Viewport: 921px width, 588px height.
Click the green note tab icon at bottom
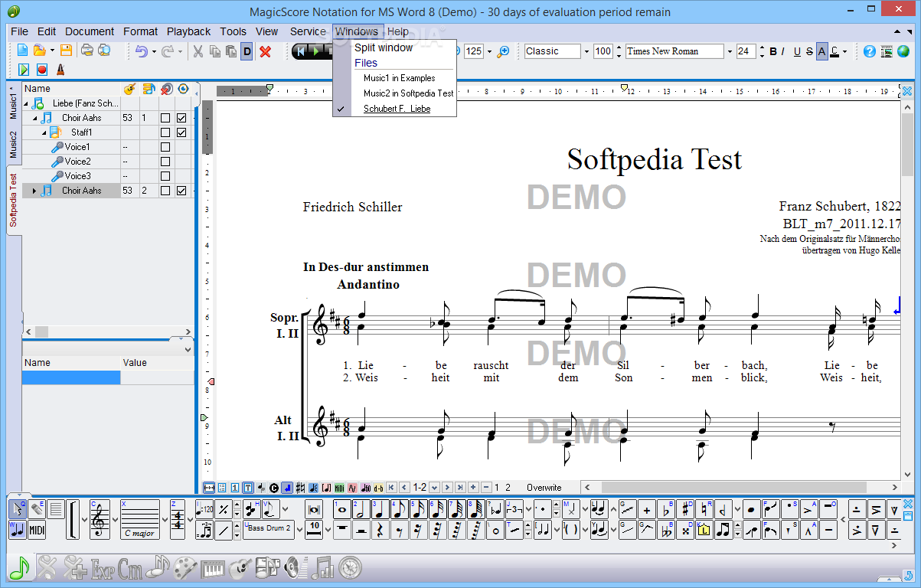(19, 567)
